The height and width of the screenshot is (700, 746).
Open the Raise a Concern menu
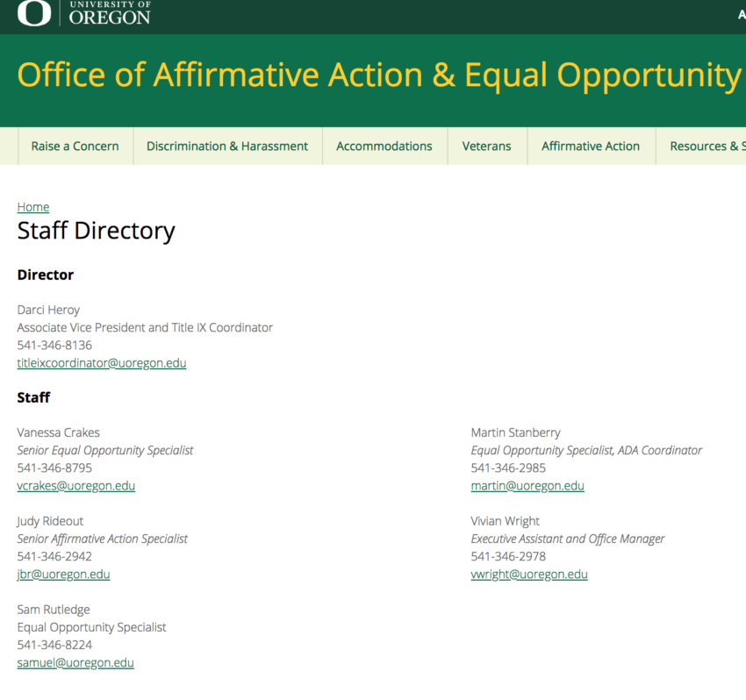click(x=75, y=146)
